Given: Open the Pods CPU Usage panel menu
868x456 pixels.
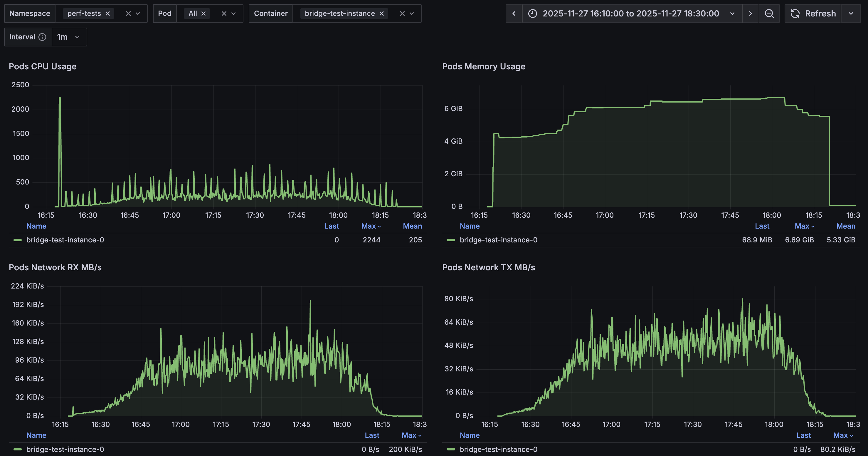Looking at the screenshot, I should [x=43, y=66].
